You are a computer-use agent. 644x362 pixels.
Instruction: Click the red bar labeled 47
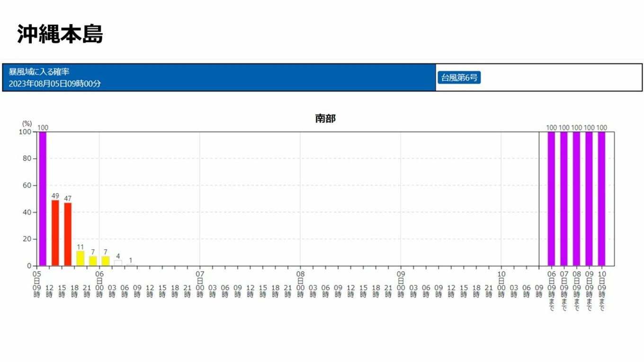pos(68,234)
